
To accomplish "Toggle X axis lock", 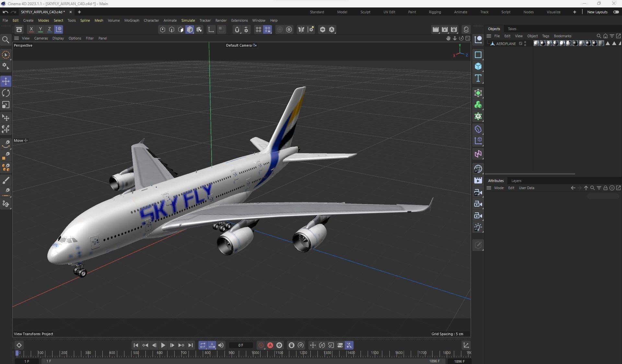I will tap(31, 29).
